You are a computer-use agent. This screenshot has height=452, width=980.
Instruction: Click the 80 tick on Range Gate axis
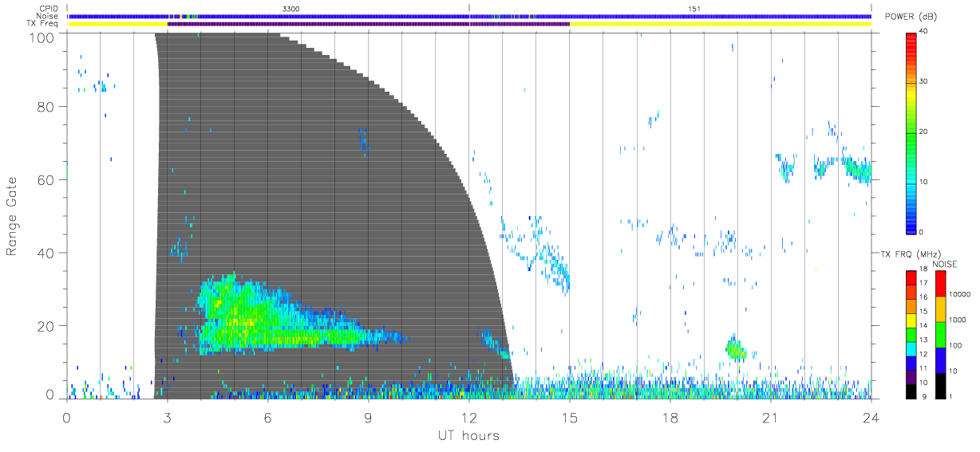(x=47, y=107)
